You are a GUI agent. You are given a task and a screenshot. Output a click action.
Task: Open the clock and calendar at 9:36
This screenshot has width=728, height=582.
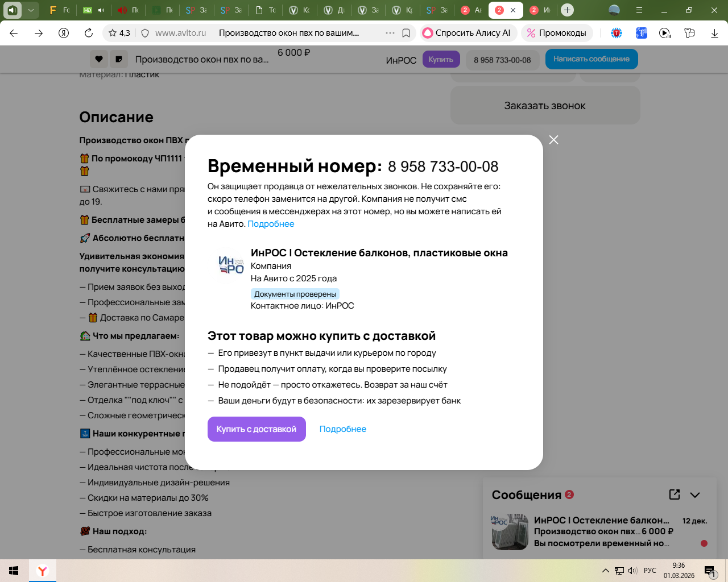[x=679, y=571]
